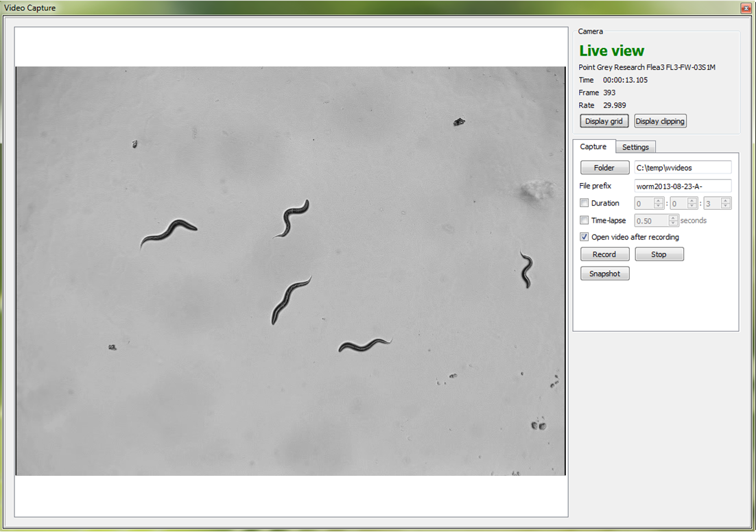Close the Video Capture window
This screenshot has width=756, height=532.
point(746,8)
